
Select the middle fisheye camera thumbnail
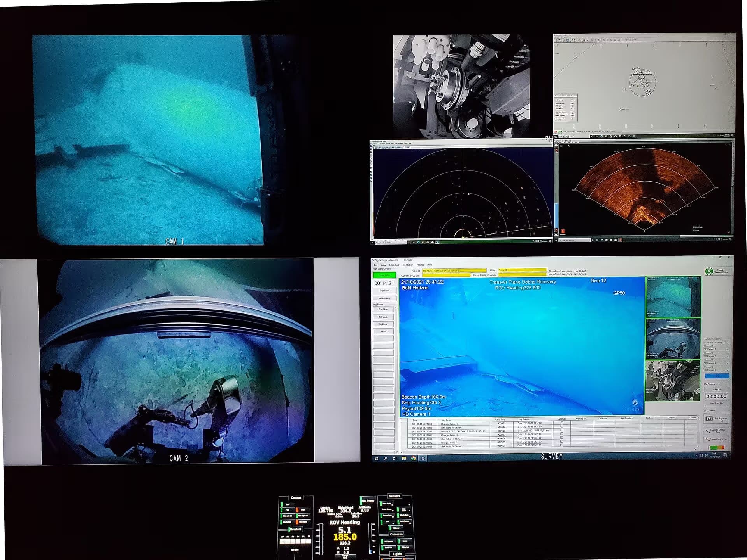(673, 339)
